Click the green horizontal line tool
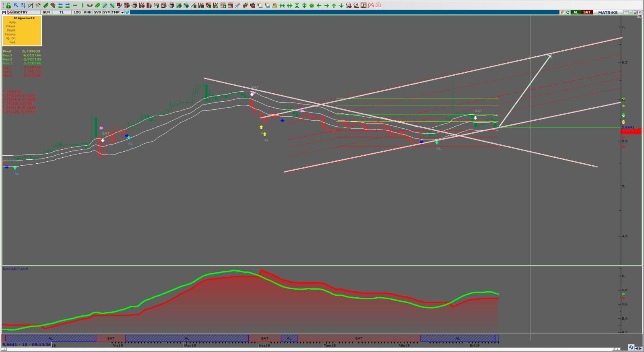The image size is (644, 352). (x=75, y=5)
